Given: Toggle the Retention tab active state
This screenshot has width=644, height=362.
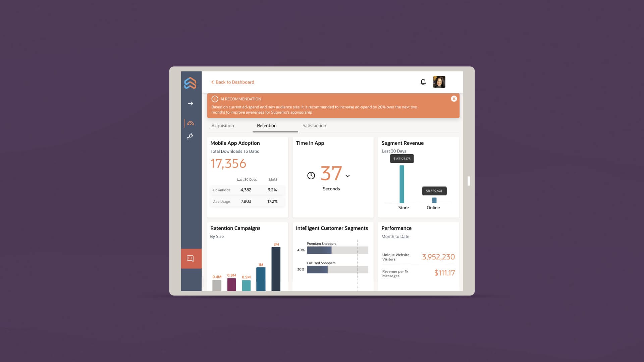Looking at the screenshot, I should coord(267,126).
